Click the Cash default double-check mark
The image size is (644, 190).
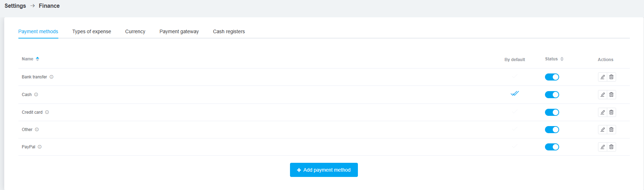pos(515,94)
